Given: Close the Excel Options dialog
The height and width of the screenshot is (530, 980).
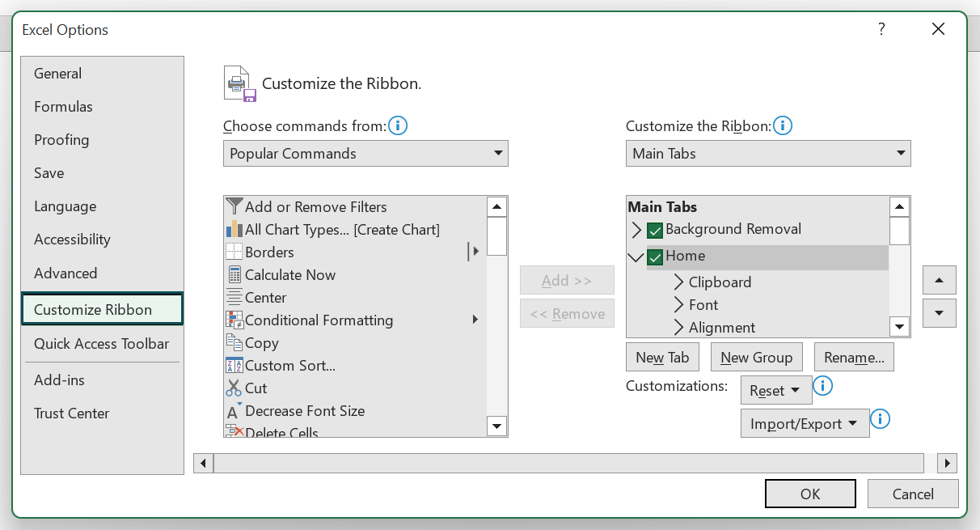Looking at the screenshot, I should click(x=938, y=29).
